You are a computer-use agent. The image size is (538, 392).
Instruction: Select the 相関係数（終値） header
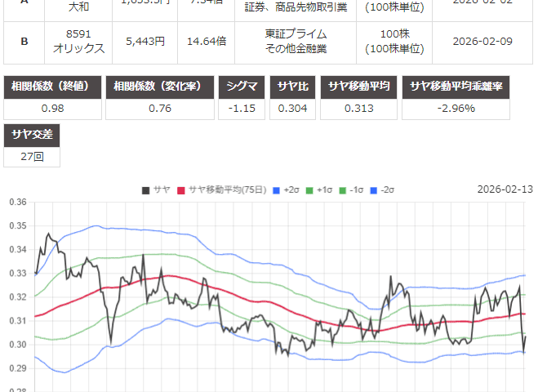click(53, 87)
